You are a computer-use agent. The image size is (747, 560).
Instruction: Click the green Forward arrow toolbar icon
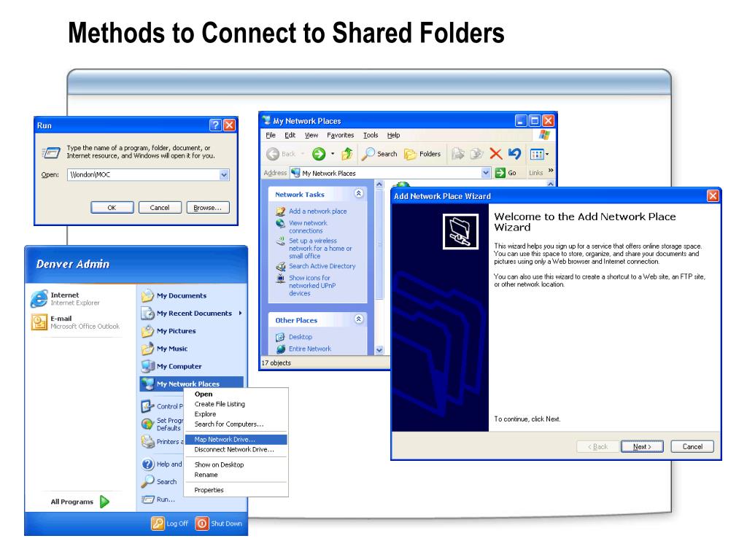click(x=319, y=154)
